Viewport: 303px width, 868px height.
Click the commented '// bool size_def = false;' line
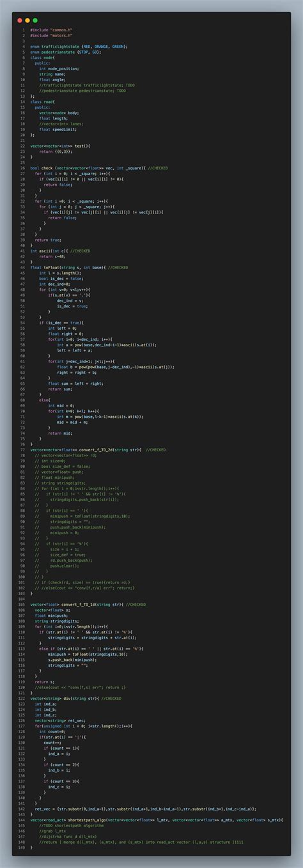62,466
